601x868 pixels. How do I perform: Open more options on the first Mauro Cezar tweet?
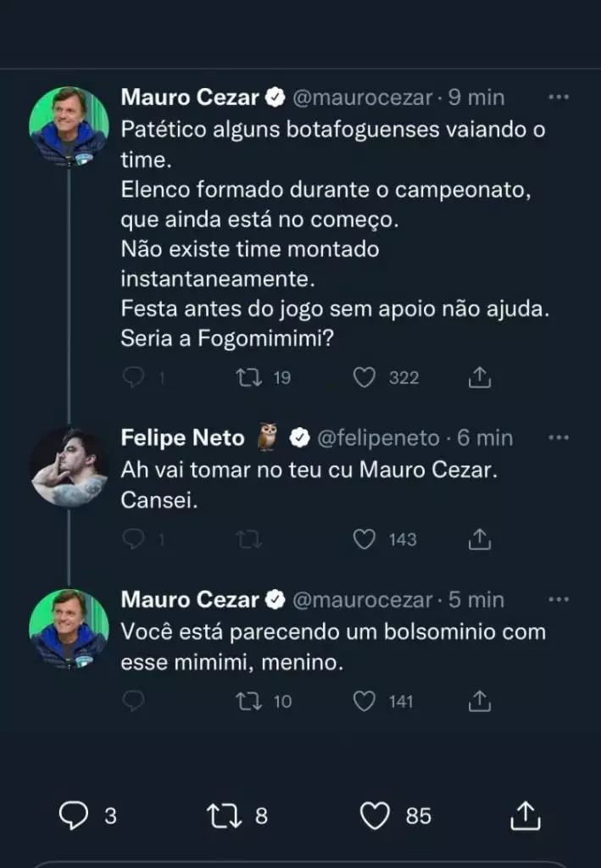click(x=558, y=97)
